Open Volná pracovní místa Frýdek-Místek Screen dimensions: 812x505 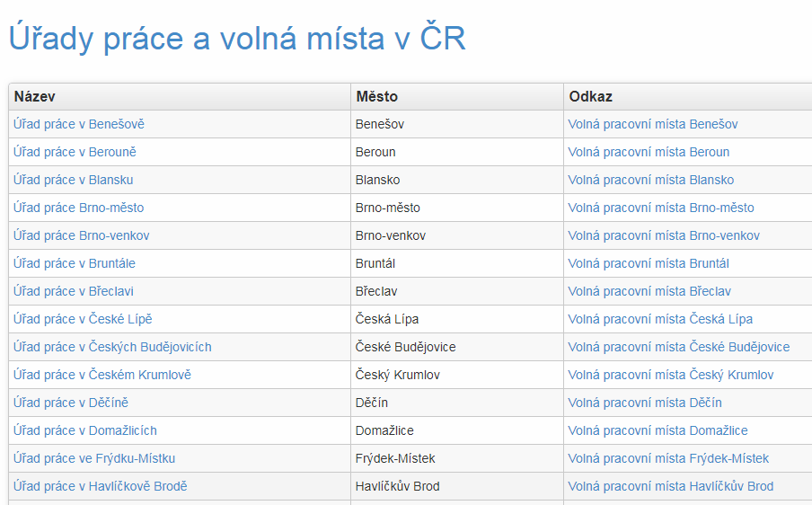click(x=668, y=458)
